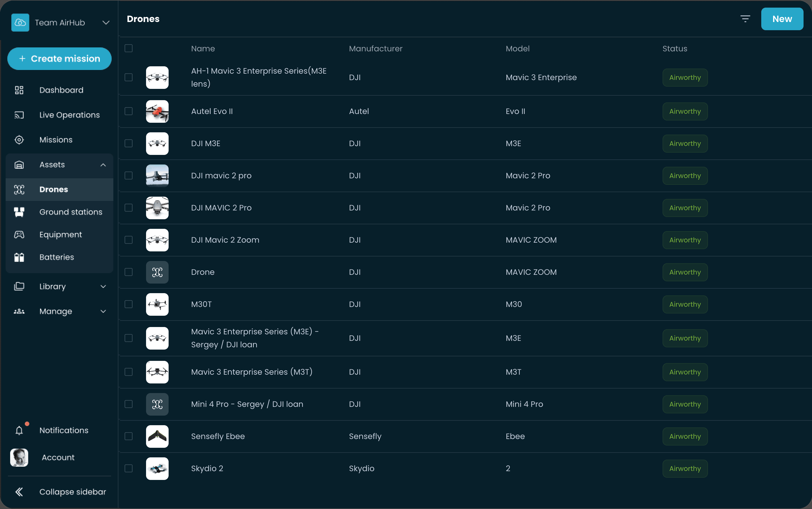This screenshot has height=509, width=812.
Task: Open the Team AirHub workspace dropdown
Action: [x=106, y=23]
